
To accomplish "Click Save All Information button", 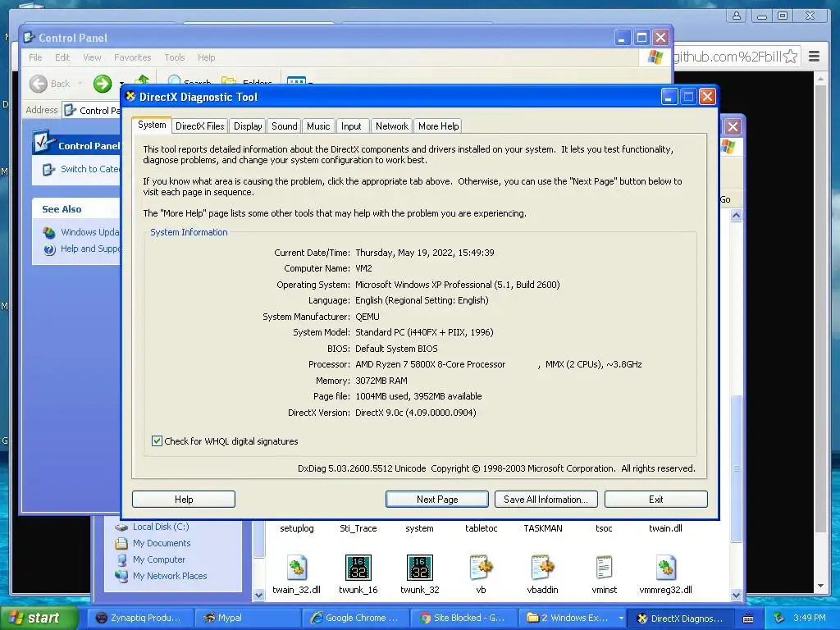I will point(546,500).
